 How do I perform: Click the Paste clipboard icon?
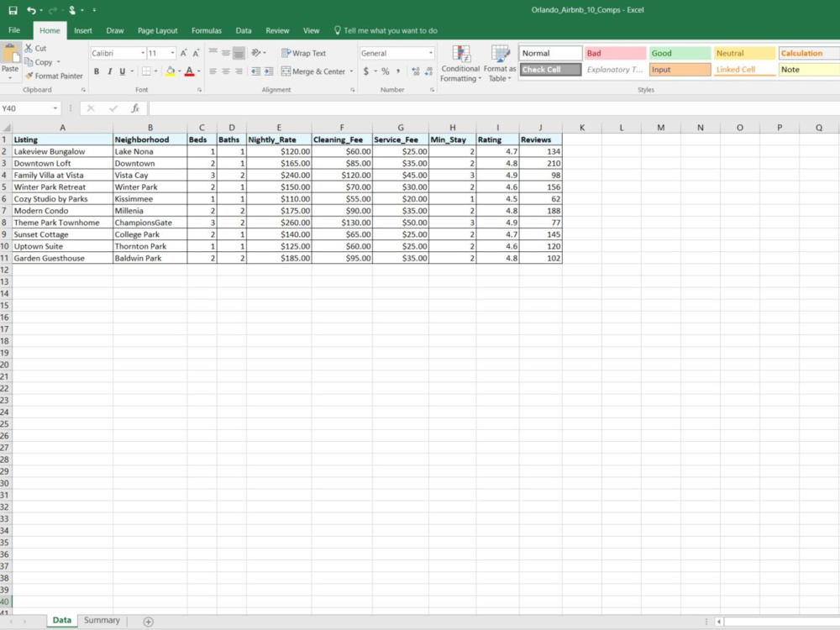point(10,54)
